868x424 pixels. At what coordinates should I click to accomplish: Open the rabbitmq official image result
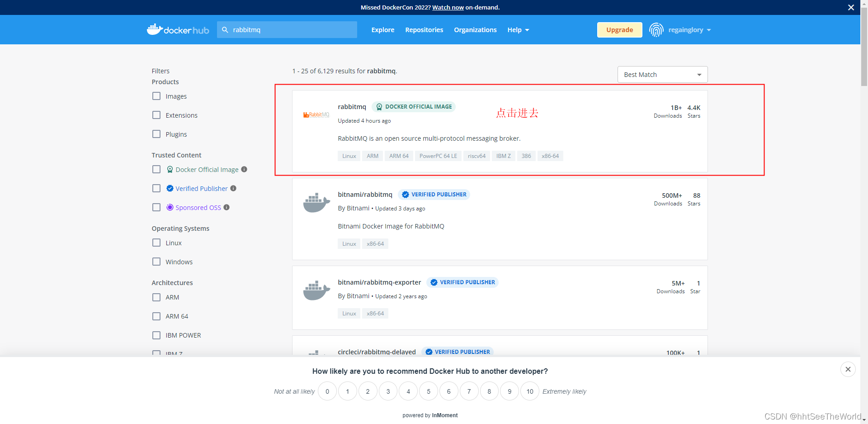click(352, 107)
